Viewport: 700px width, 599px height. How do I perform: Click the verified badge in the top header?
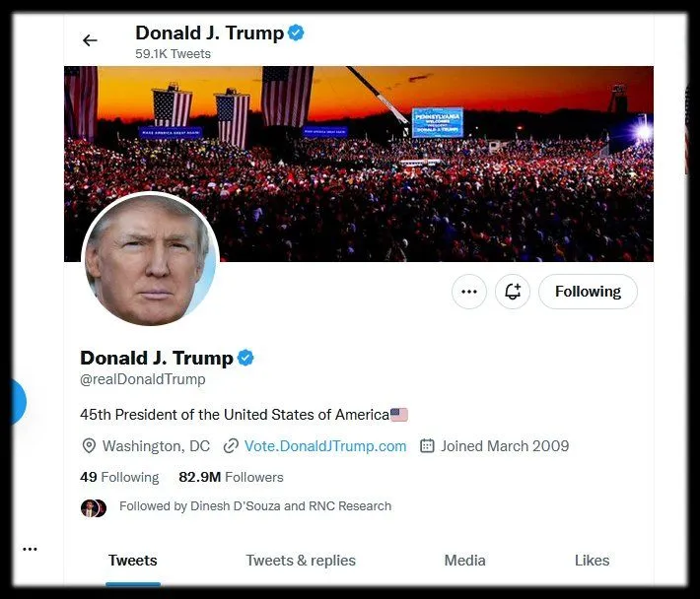coord(296,33)
